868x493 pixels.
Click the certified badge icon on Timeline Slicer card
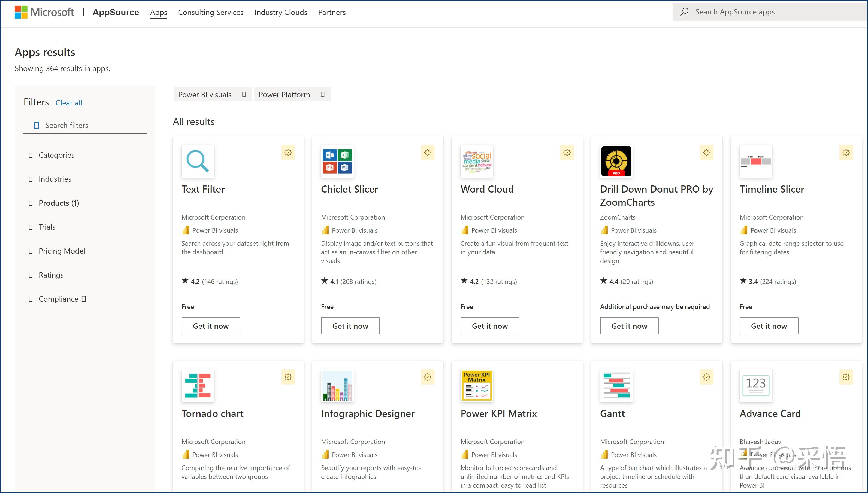tap(846, 153)
